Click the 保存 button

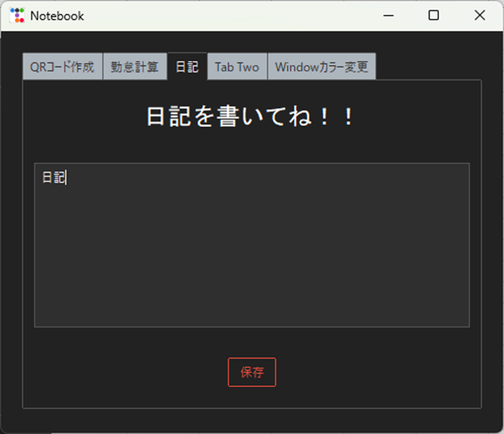tap(252, 372)
